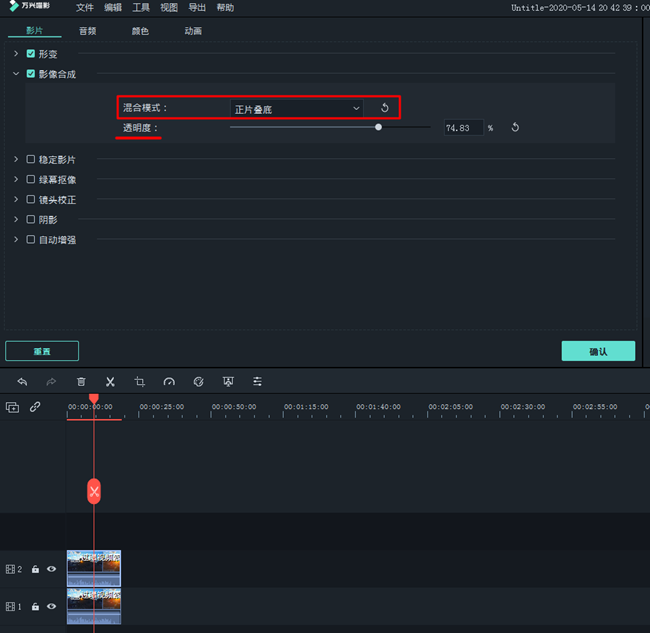Enable the 自动增强 checkbox
Screen dimensions: 650x633
coord(31,239)
